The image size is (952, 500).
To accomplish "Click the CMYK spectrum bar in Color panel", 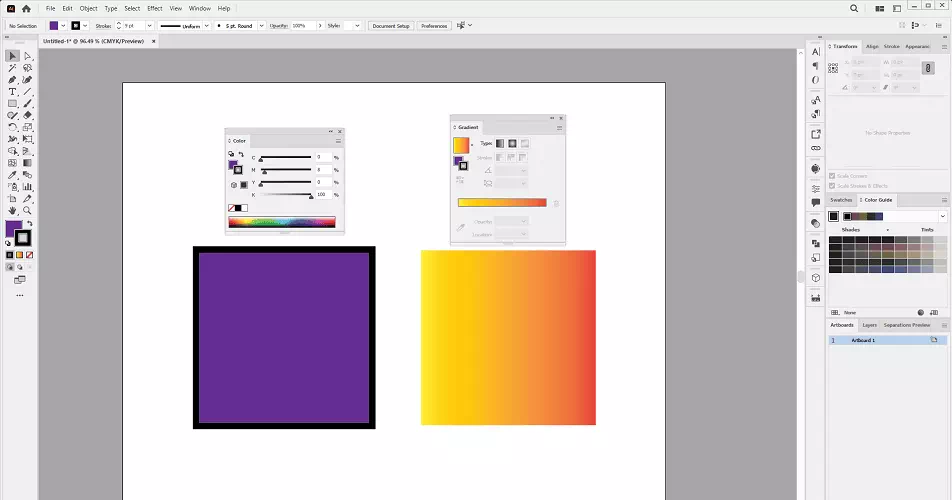I will 282,222.
